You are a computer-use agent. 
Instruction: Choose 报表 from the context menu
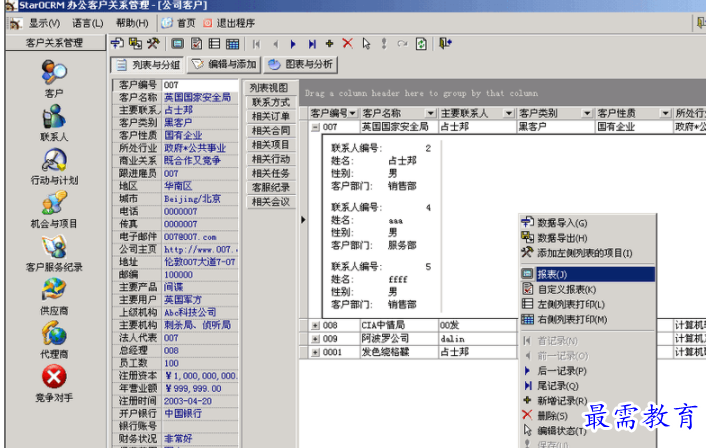(552, 273)
